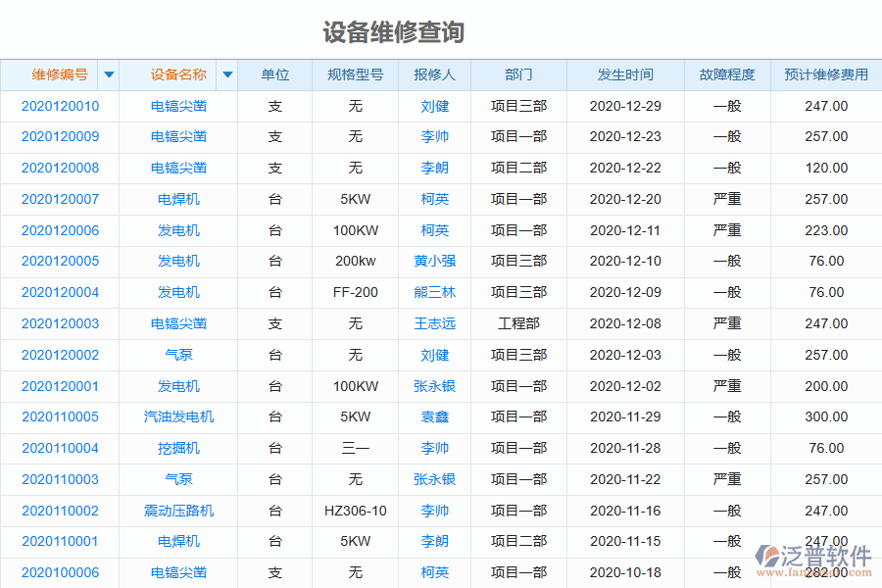Click 气泵 link in row 2020120002
The height and width of the screenshot is (588, 882).
[x=178, y=355]
